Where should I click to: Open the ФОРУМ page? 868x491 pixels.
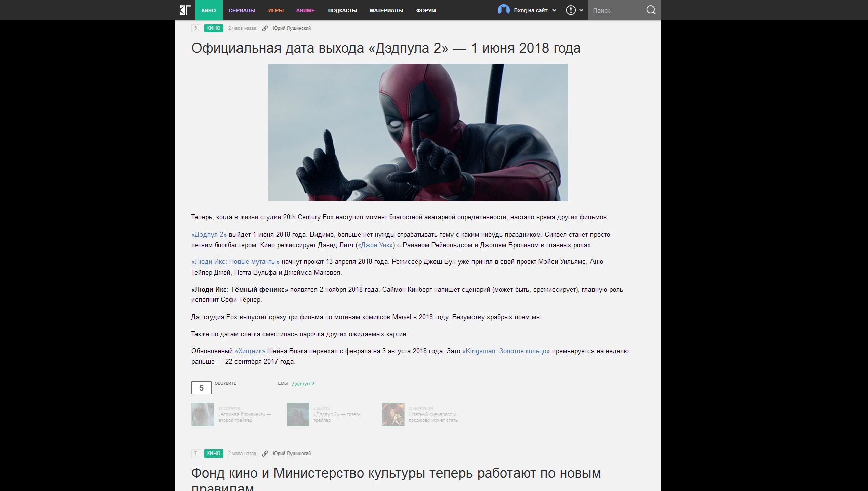coord(426,10)
